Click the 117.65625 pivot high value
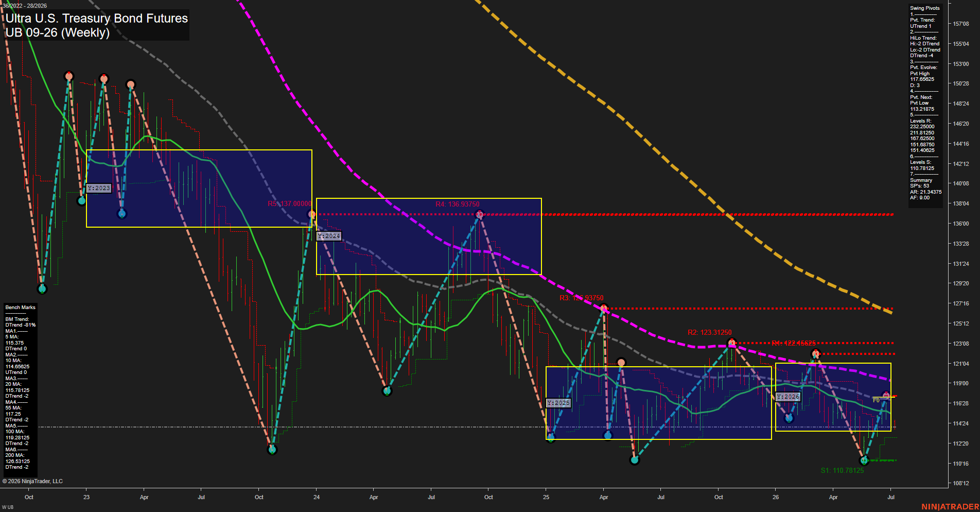Screen dimensions: 980x512 coord(922,79)
